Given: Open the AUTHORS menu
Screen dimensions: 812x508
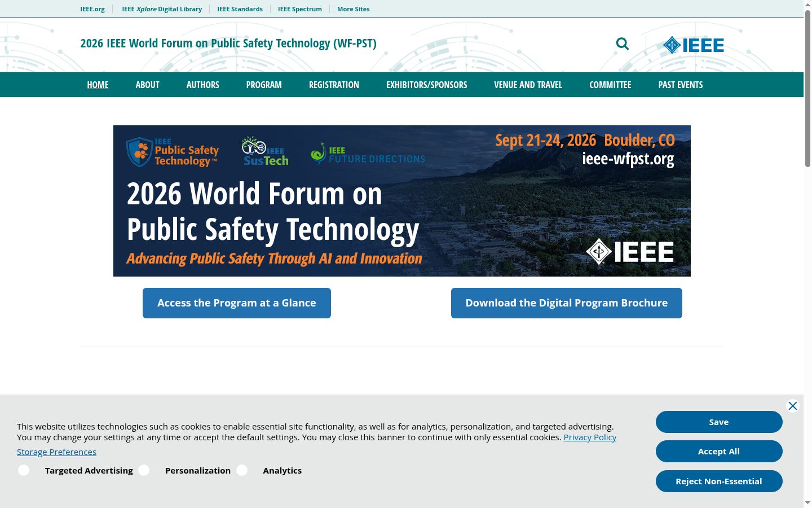Looking at the screenshot, I should click(x=202, y=85).
